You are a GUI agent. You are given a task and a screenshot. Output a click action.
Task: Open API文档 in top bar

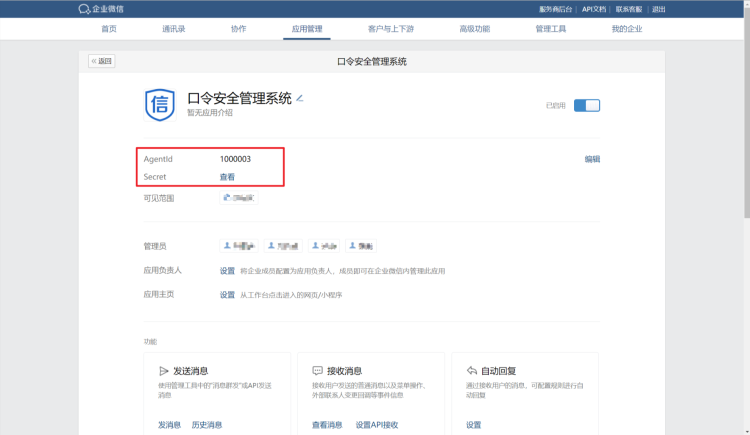click(594, 9)
